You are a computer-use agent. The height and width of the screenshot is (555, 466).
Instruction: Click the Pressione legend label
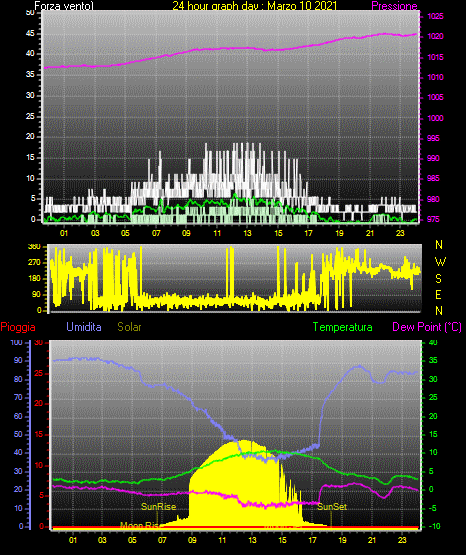pyautogui.click(x=394, y=6)
